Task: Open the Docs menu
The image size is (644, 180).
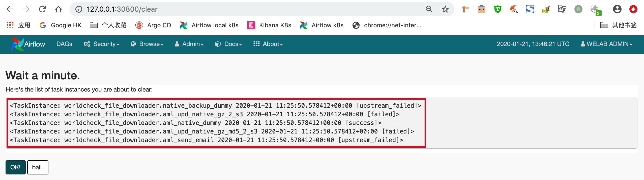Action: pos(228,44)
